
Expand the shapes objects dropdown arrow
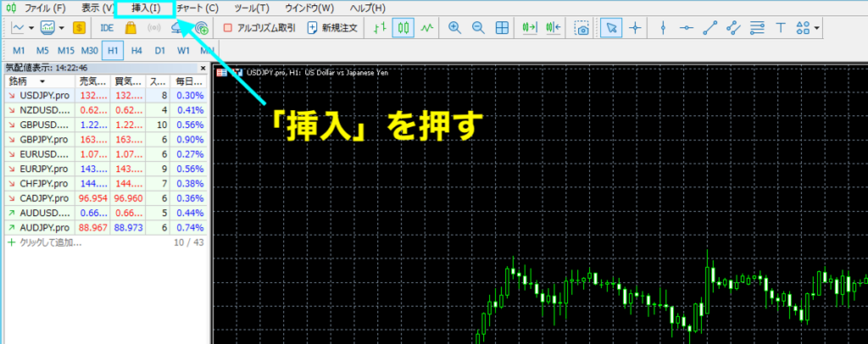[816, 28]
